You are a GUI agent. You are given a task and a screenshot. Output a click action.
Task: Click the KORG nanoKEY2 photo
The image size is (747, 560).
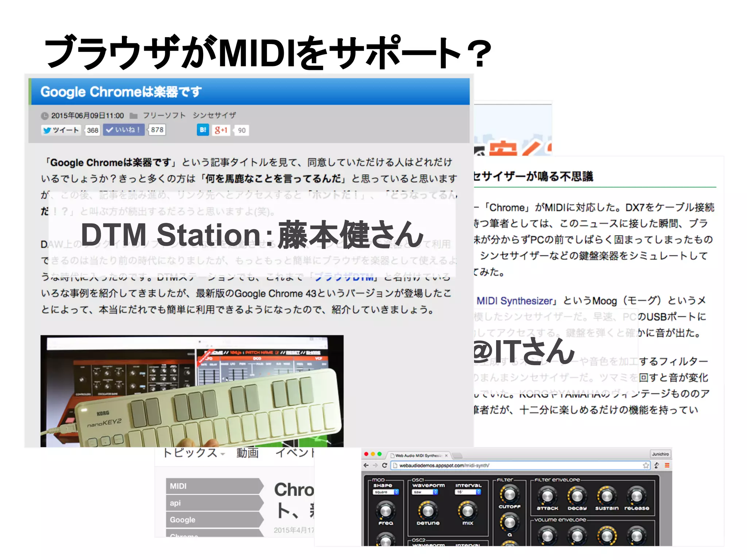pos(192,391)
